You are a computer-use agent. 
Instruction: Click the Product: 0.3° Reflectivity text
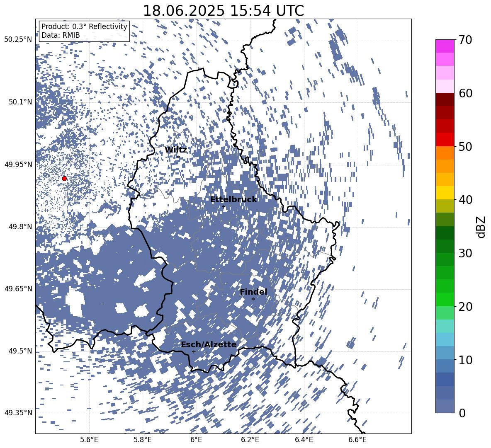(84, 26)
